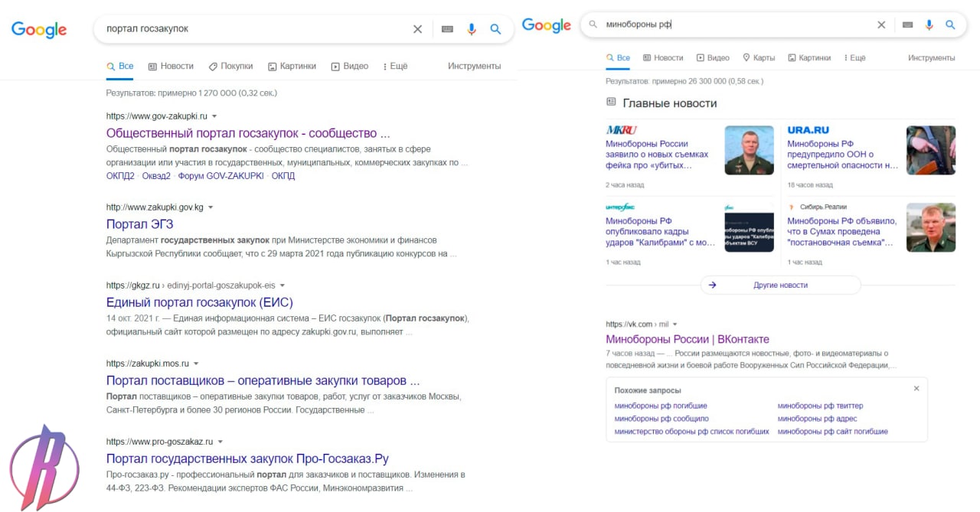This screenshot has width=980, height=512.
Task: Open 'Портал ЭГЗ' result
Action: click(x=139, y=224)
